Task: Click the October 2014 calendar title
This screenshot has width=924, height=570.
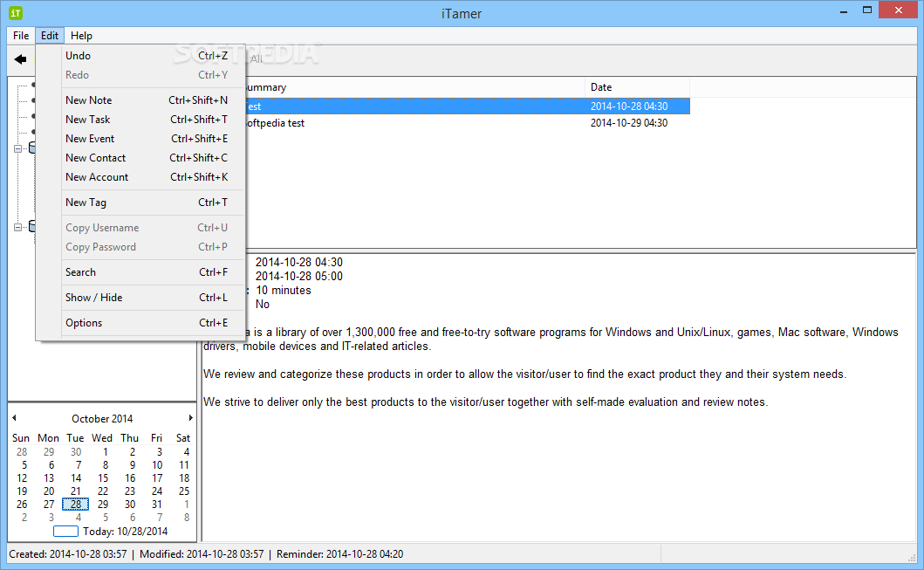Action: click(x=102, y=418)
